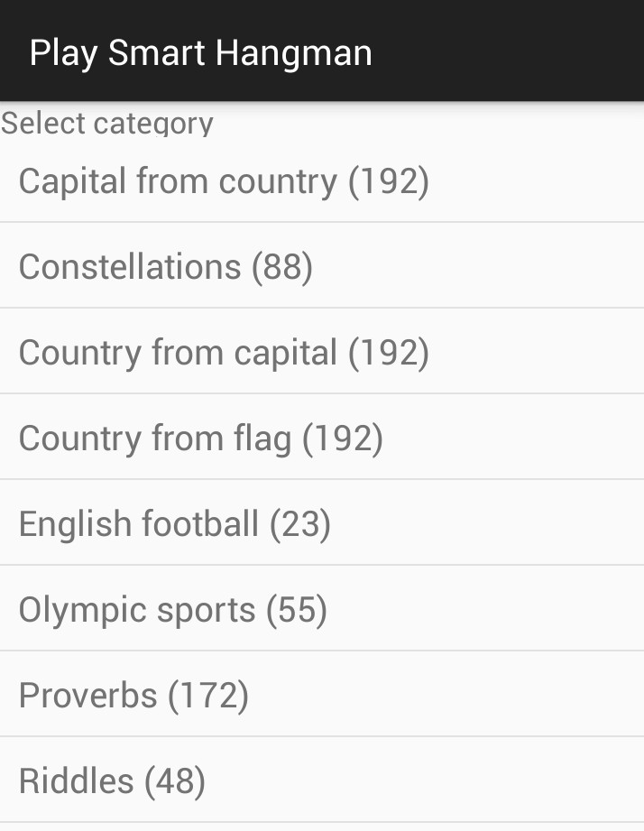The height and width of the screenshot is (831, 644).
Task: Tap the (192) count after Country from flag
Action: point(343,439)
